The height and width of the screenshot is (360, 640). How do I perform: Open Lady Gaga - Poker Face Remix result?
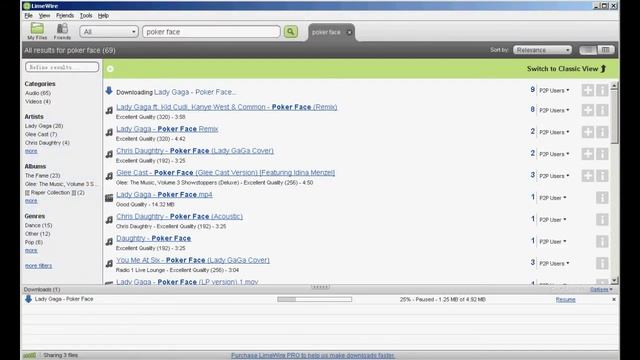[x=167, y=129]
